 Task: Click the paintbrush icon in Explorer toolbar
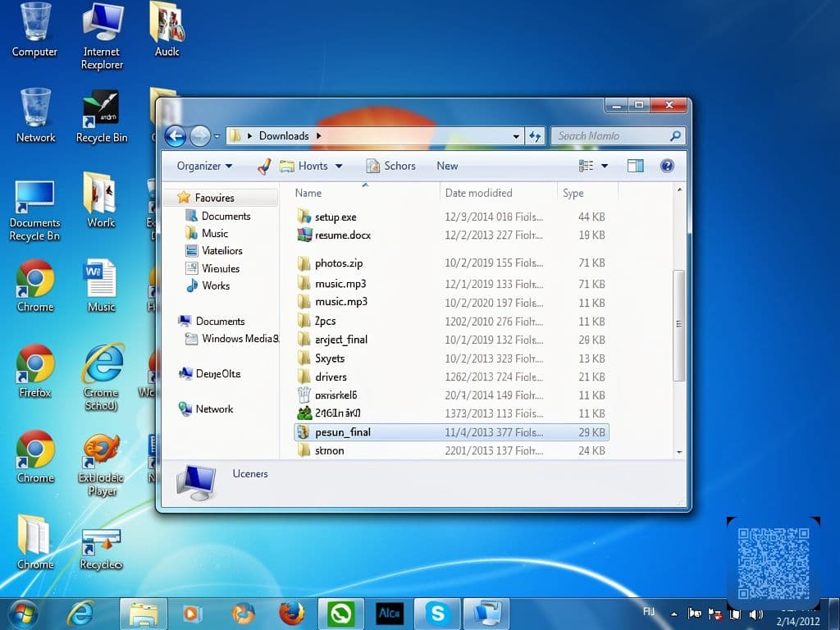coord(264,167)
